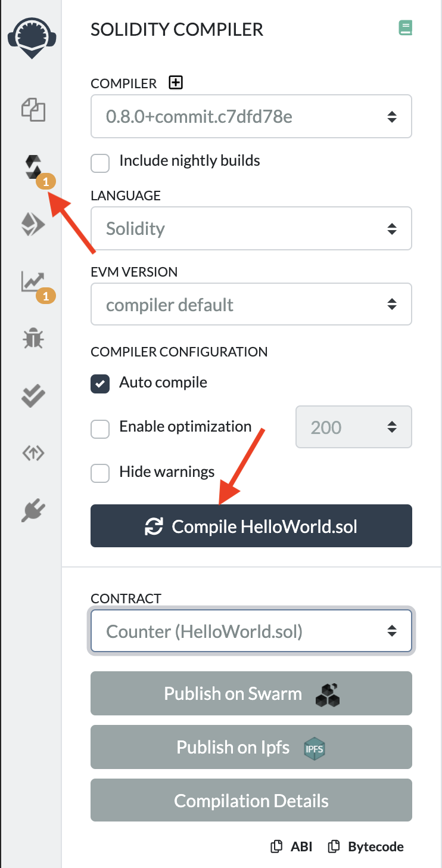Open the Plugin Manager plug icon

[x=33, y=510]
